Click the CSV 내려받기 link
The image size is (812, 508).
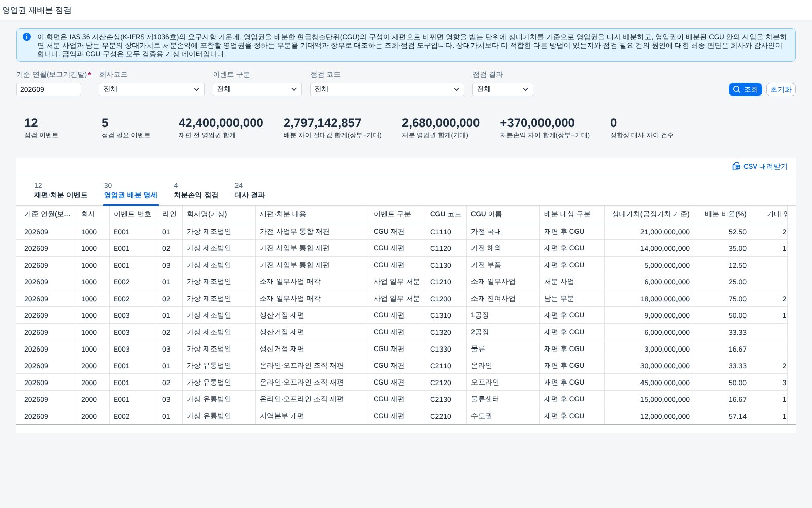click(x=760, y=166)
